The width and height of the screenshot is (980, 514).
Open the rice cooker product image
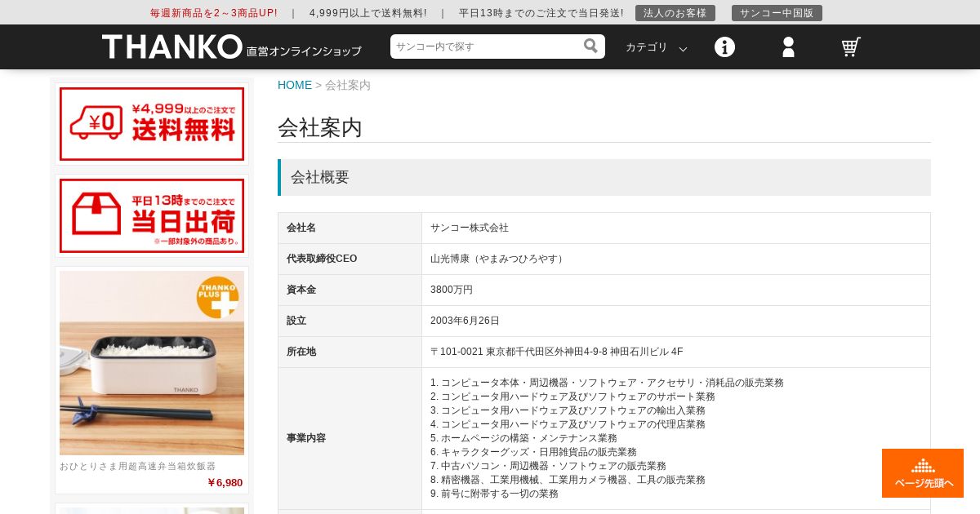pyautogui.click(x=152, y=363)
